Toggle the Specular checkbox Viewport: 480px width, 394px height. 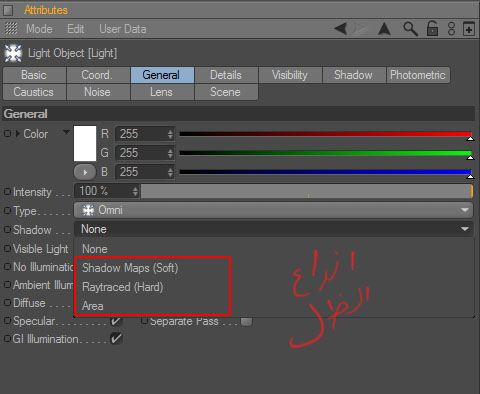[x=116, y=321]
